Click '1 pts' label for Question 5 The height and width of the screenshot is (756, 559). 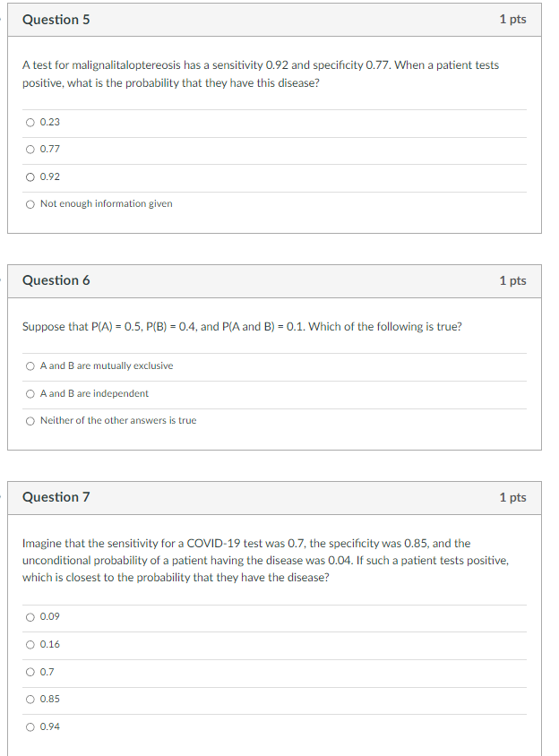512,19
